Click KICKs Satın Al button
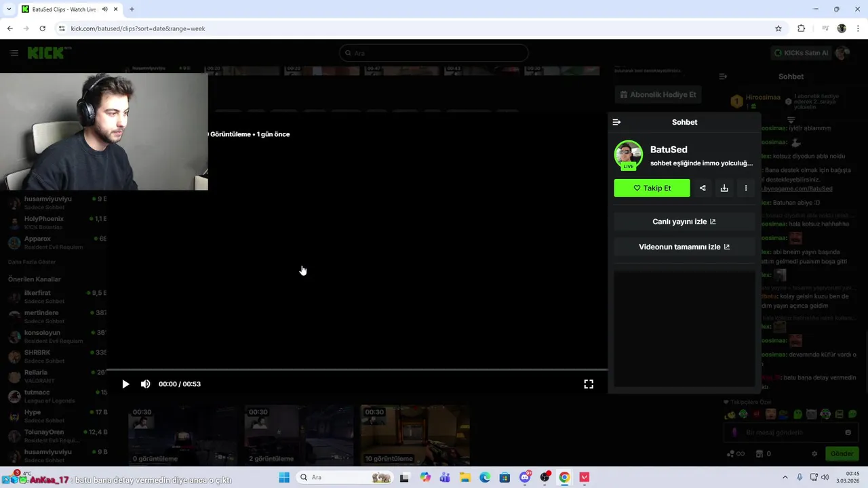 [802, 53]
